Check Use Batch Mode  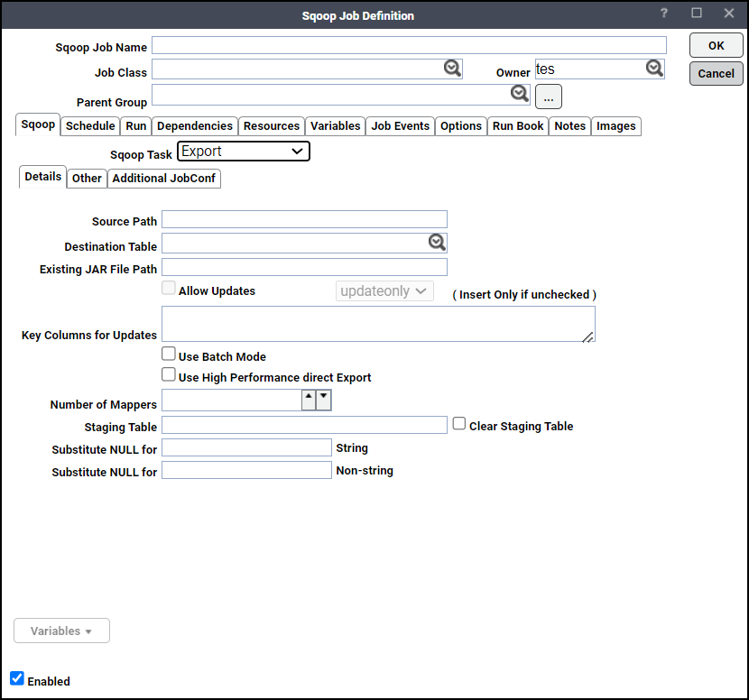point(168,354)
